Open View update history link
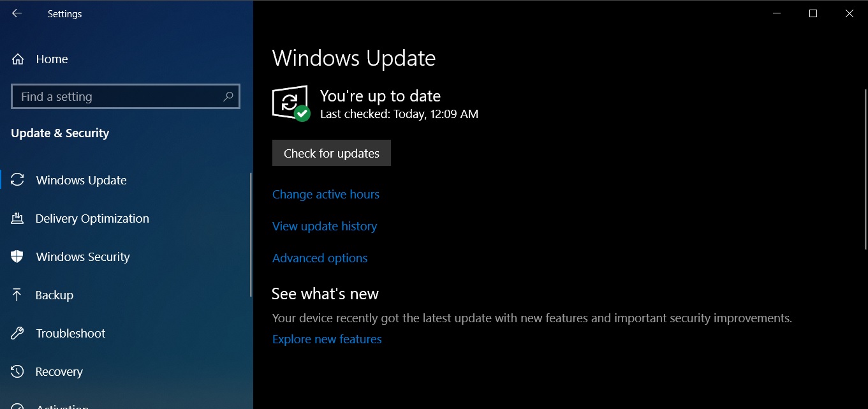868x409 pixels. (x=325, y=227)
